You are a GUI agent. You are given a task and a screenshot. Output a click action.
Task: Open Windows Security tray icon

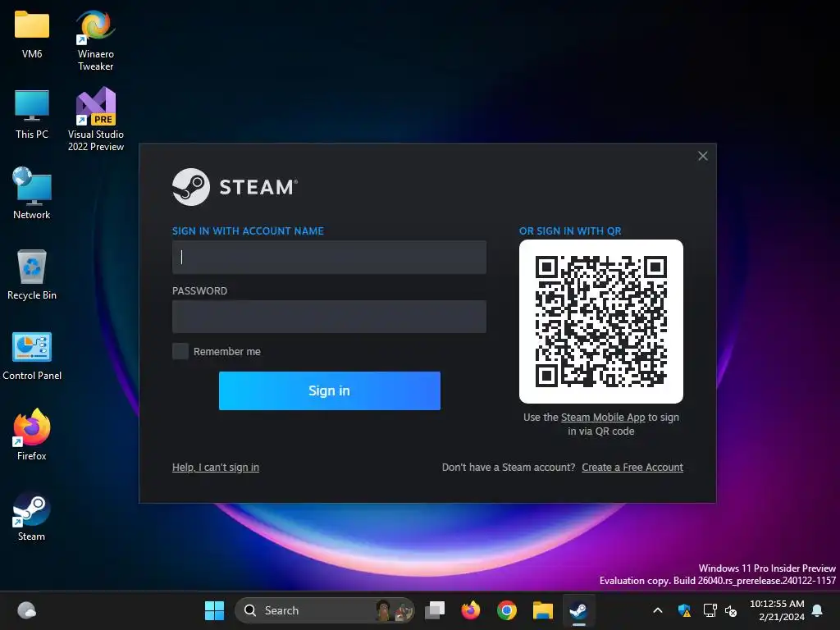click(684, 610)
